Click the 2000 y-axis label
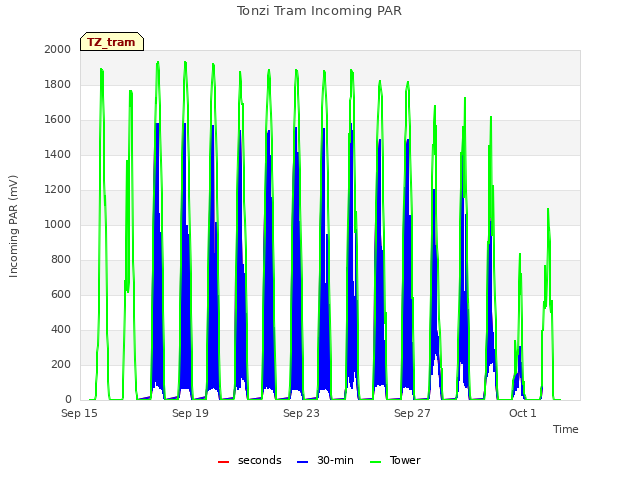 pyautogui.click(x=58, y=49)
